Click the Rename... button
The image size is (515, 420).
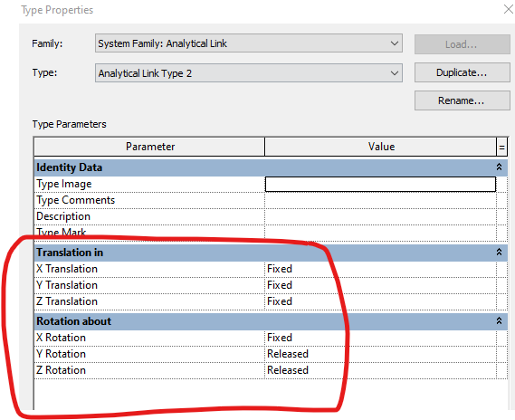point(463,100)
